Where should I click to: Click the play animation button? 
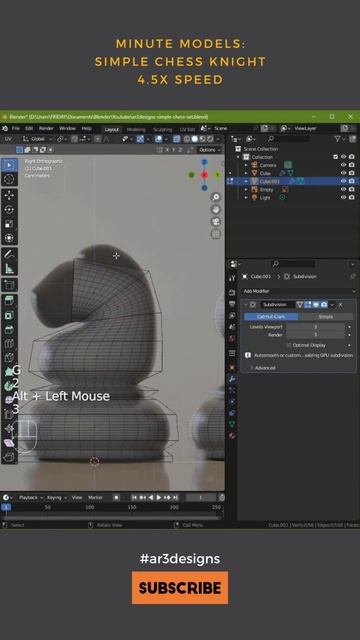tap(159, 498)
